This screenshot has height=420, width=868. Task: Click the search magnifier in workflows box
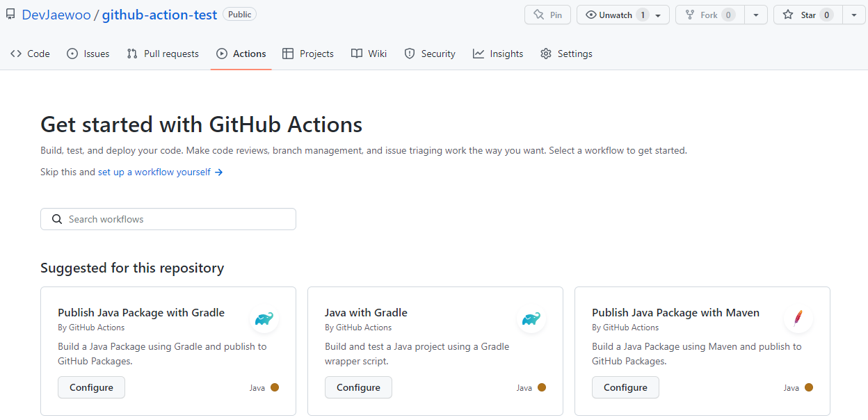[x=57, y=218]
